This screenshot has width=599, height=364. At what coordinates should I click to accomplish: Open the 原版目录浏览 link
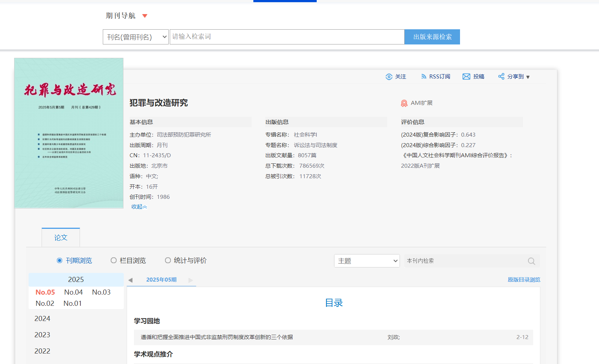[x=524, y=280]
